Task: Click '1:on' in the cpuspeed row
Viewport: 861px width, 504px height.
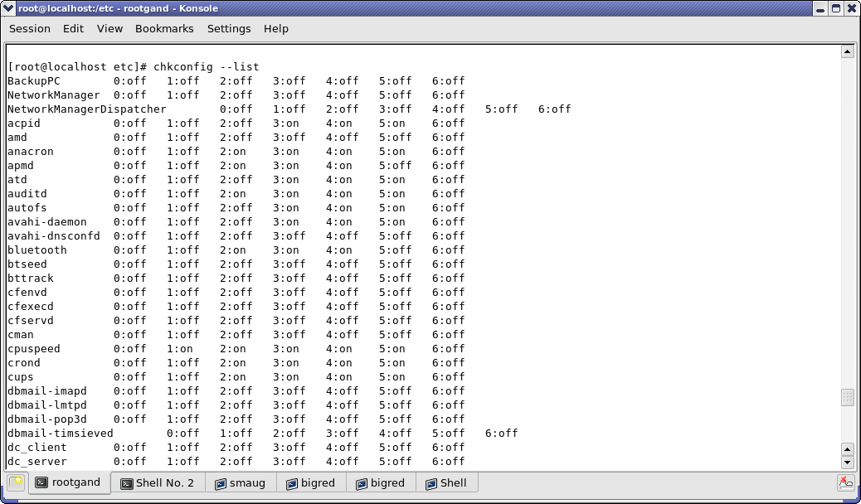Action: pos(179,349)
